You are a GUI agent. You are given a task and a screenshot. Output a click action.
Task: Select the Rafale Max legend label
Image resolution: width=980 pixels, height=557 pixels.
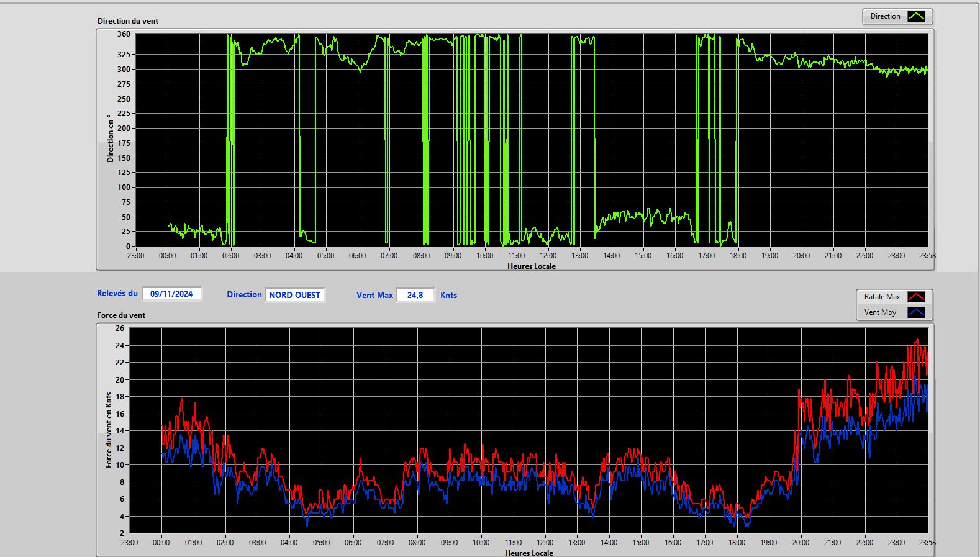[x=882, y=297]
